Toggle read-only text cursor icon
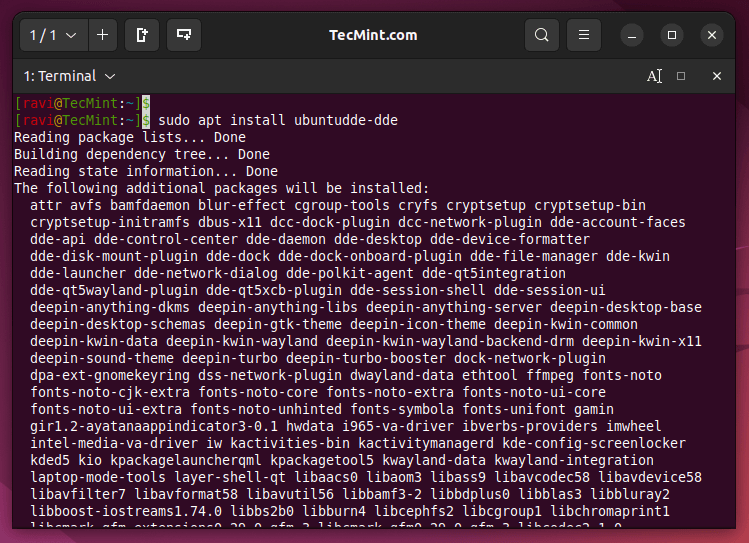 (x=654, y=76)
